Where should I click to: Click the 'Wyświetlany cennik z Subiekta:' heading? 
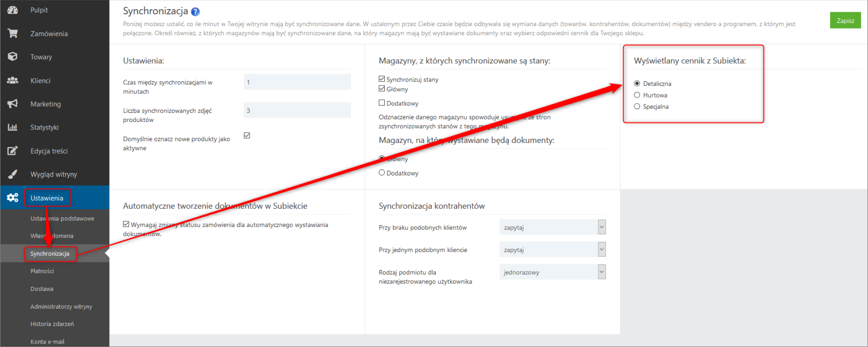coord(690,61)
